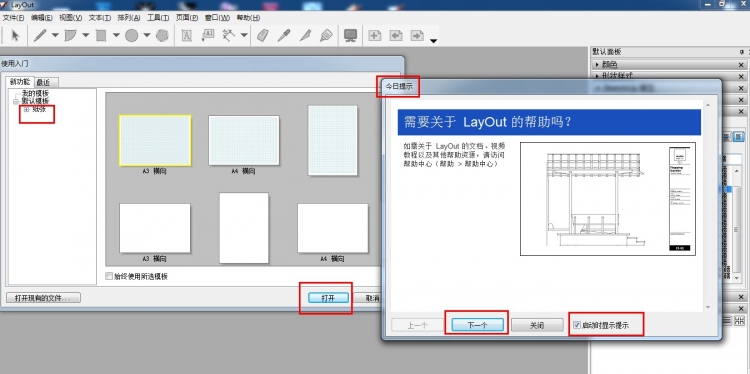Screen dimensions: 750x374
Task: Go to previous page icon
Action: point(396,35)
